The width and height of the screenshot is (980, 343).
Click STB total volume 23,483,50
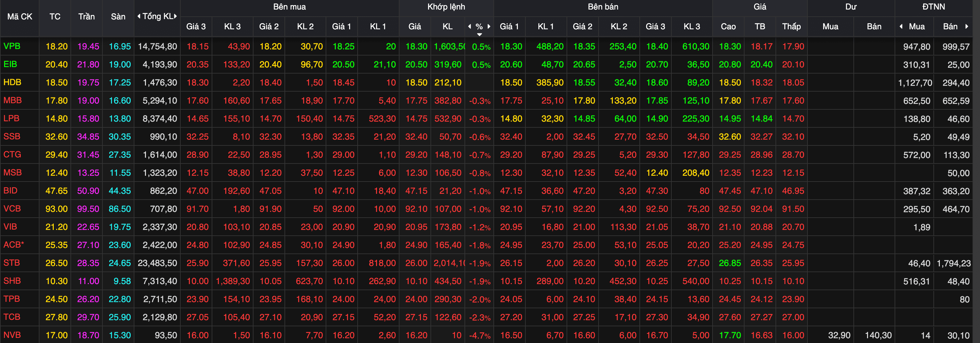[x=157, y=263]
